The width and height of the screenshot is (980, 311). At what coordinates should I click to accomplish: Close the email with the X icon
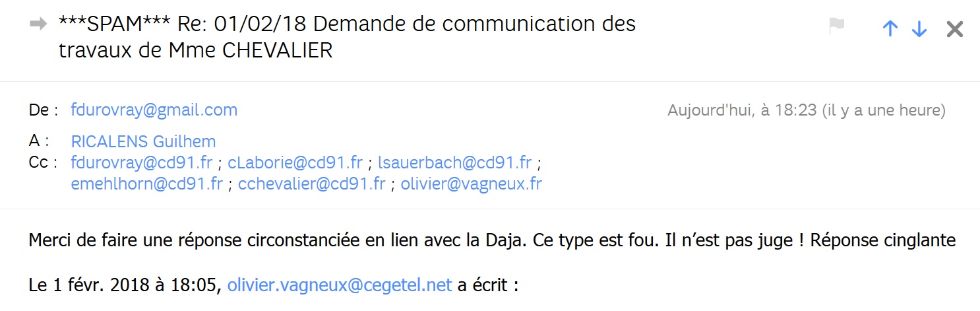pyautogui.click(x=954, y=28)
